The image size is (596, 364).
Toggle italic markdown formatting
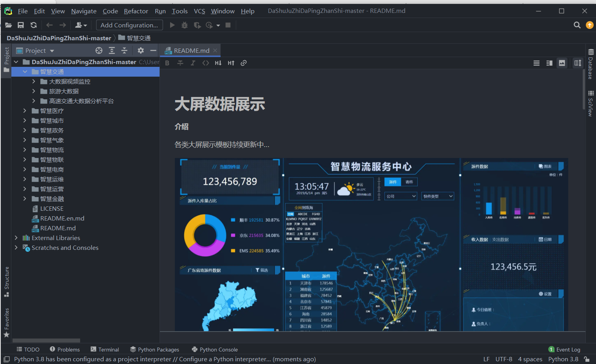tap(193, 63)
